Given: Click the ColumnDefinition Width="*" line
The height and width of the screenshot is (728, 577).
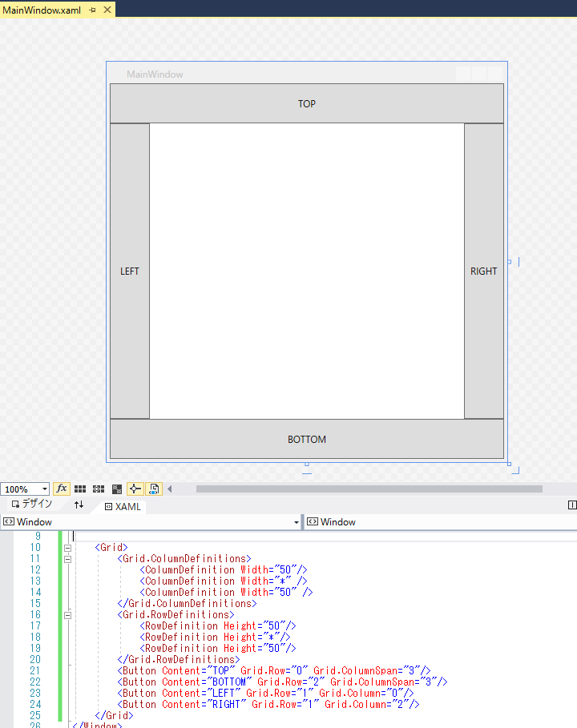Looking at the screenshot, I should click(x=224, y=581).
